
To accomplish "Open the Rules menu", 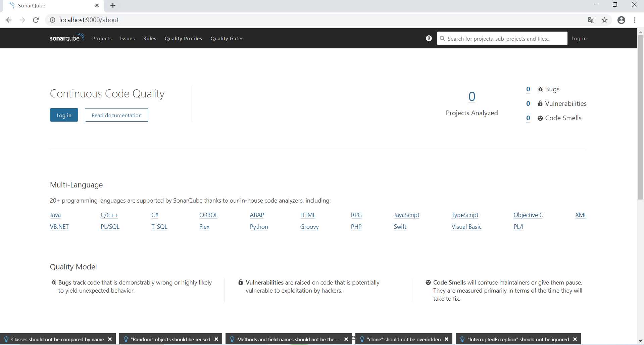I will (150, 38).
